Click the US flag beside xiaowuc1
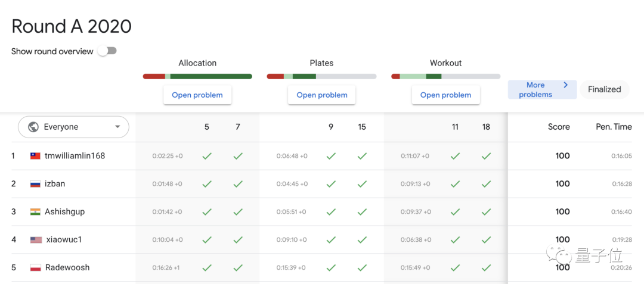644x284 pixels. pos(36,240)
